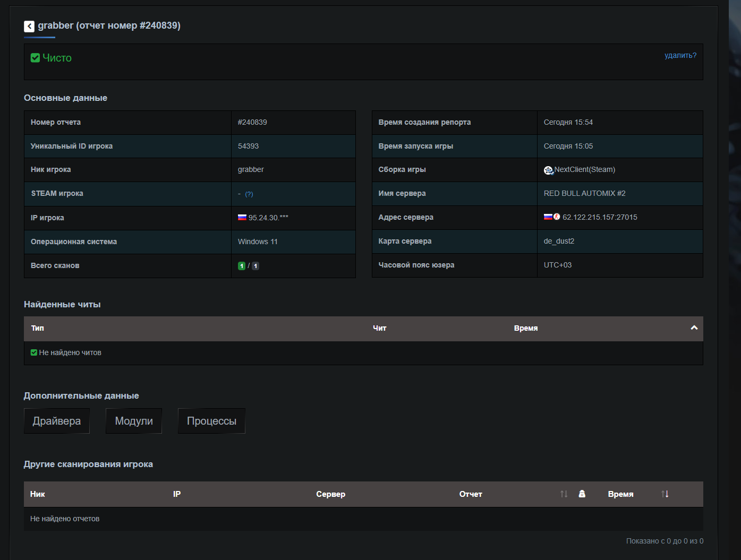Click the Не найдено отчетов row
Screen dimensions: 741x560
pyautogui.click(x=363, y=519)
